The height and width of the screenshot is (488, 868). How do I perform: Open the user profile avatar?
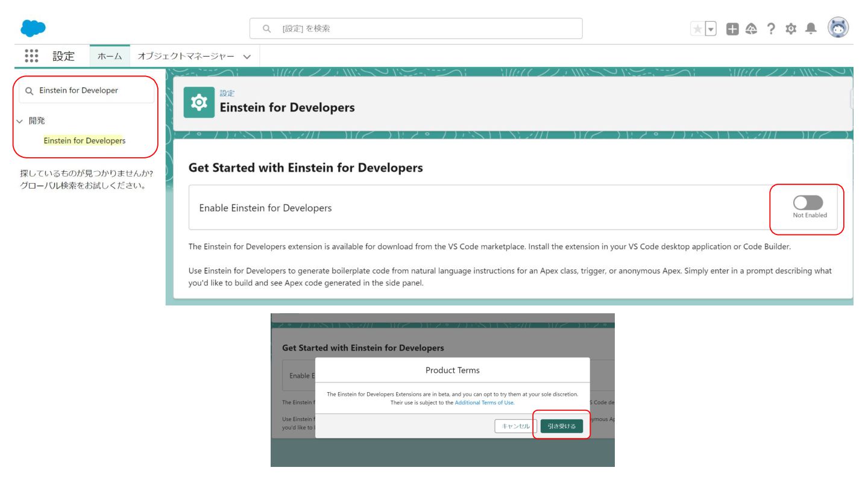click(x=838, y=28)
